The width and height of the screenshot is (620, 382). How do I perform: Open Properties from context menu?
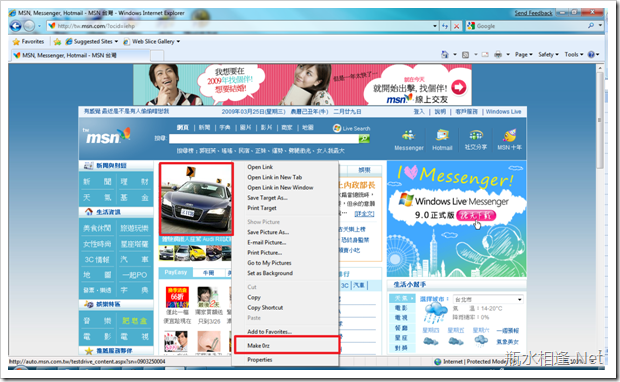pos(260,360)
